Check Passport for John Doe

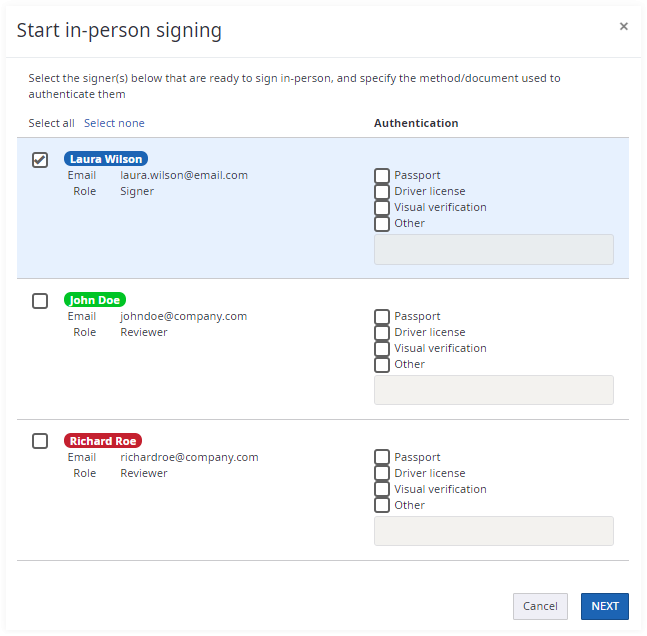point(382,317)
